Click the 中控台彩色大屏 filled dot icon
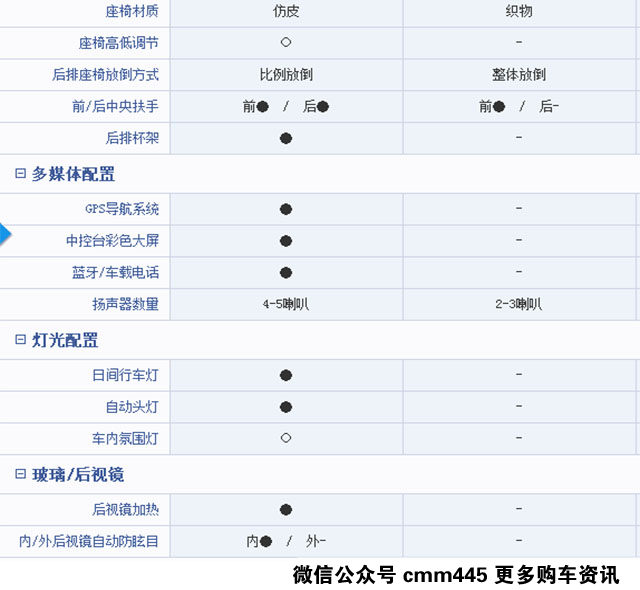The height and width of the screenshot is (590, 640). [286, 241]
